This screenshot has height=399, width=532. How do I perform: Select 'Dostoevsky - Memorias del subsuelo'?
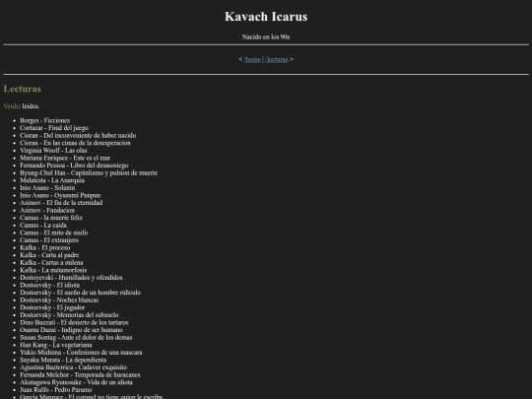[69, 314]
